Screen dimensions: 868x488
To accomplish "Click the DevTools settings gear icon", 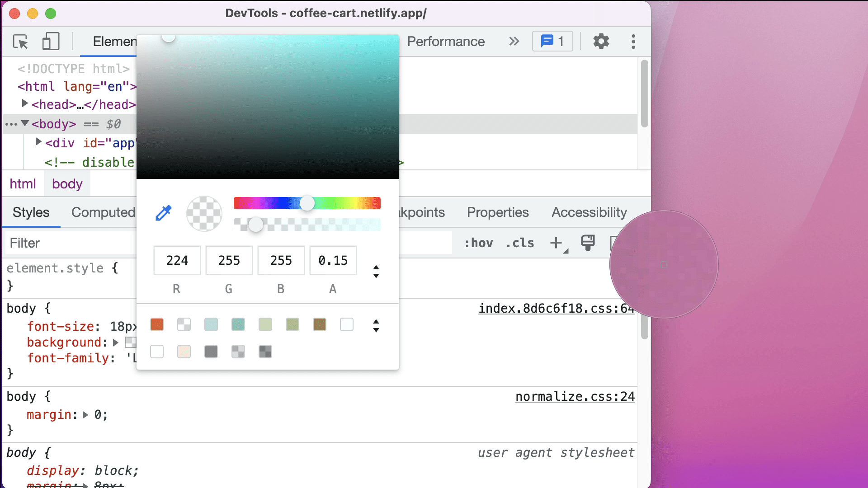I will [602, 41].
